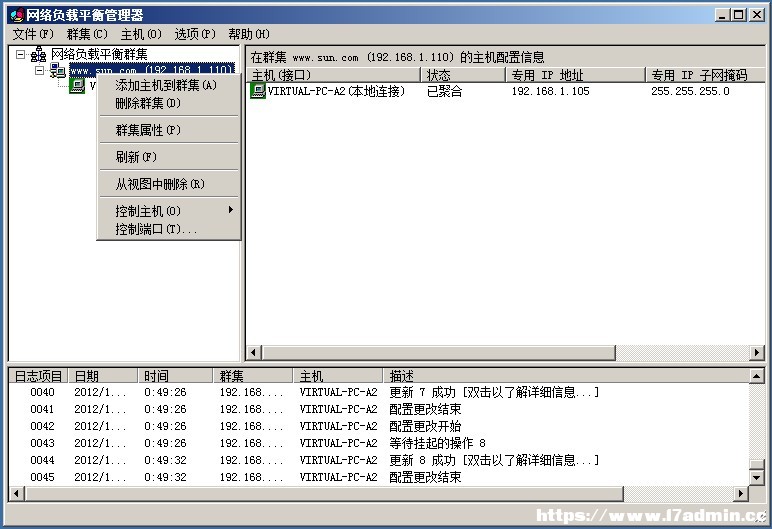Click the 192.168.1.105 IP address cell
Image resolution: width=772 pixels, height=529 pixels.
tap(550, 91)
